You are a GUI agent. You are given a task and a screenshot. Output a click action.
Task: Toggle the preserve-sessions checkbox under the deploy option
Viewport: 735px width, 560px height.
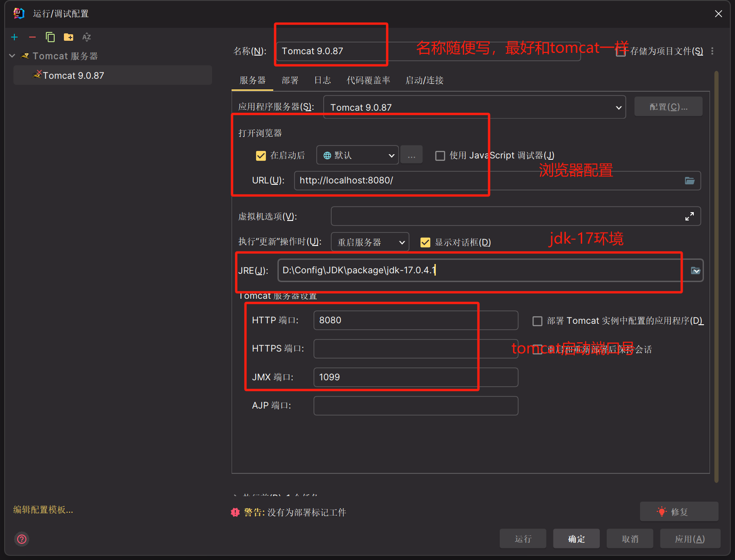pyautogui.click(x=537, y=349)
